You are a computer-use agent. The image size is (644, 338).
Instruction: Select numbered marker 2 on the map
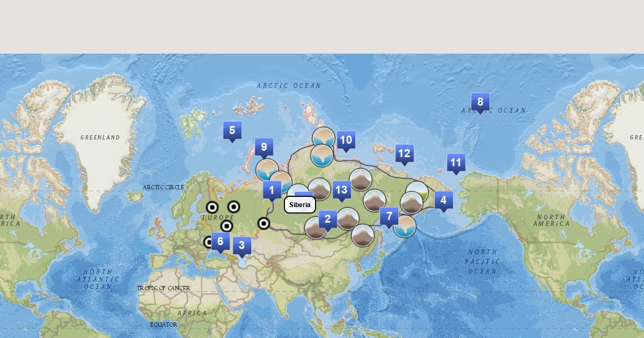coord(327,219)
